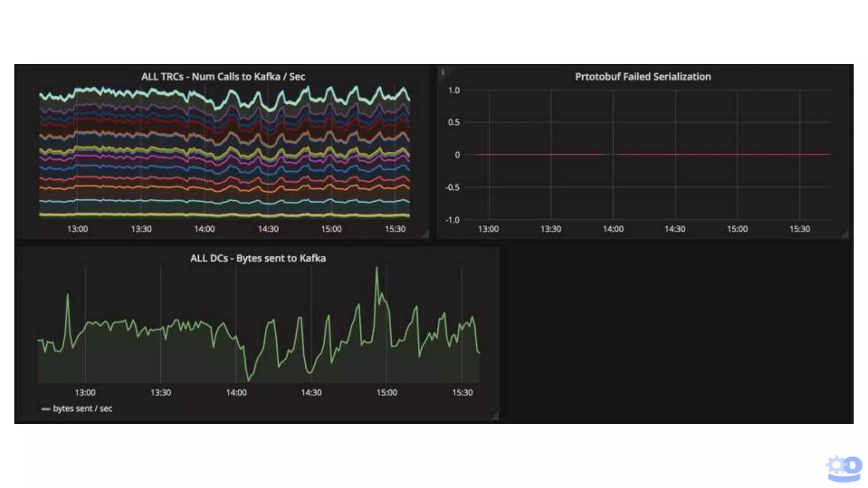Screen dimensions: 868x488
Task: Click the -1.0 y-axis label in Prtotobuf panel
Action: click(x=452, y=220)
